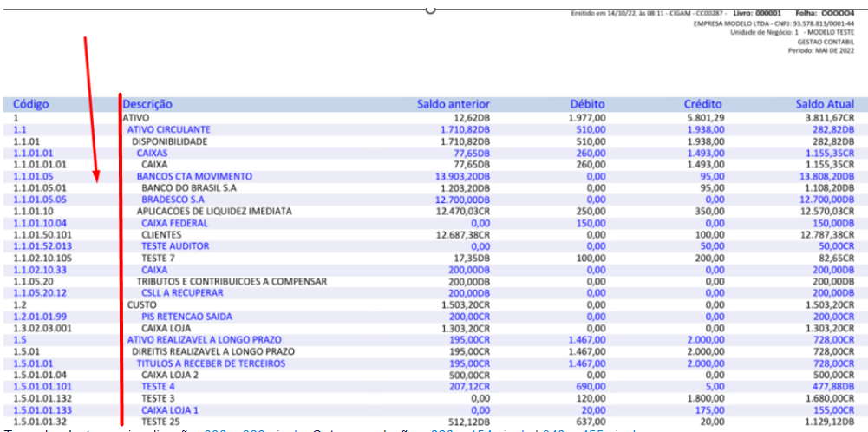Click the TESTE AUDITOR row

pos(434,245)
